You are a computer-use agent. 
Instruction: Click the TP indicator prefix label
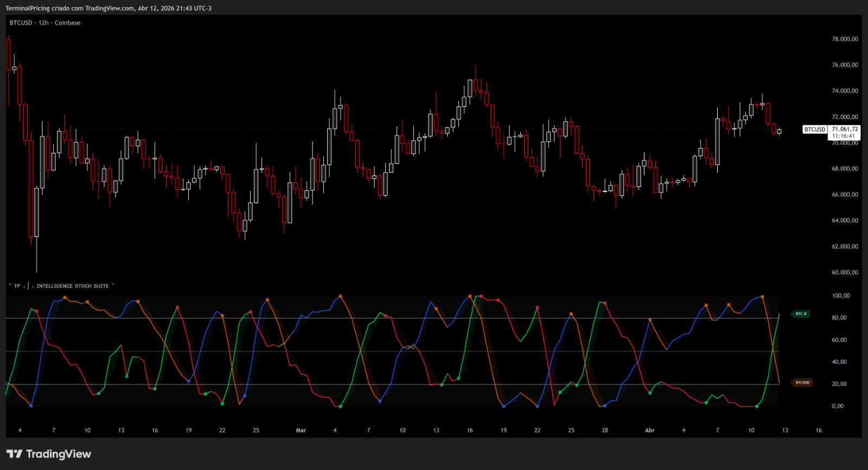coord(17,286)
